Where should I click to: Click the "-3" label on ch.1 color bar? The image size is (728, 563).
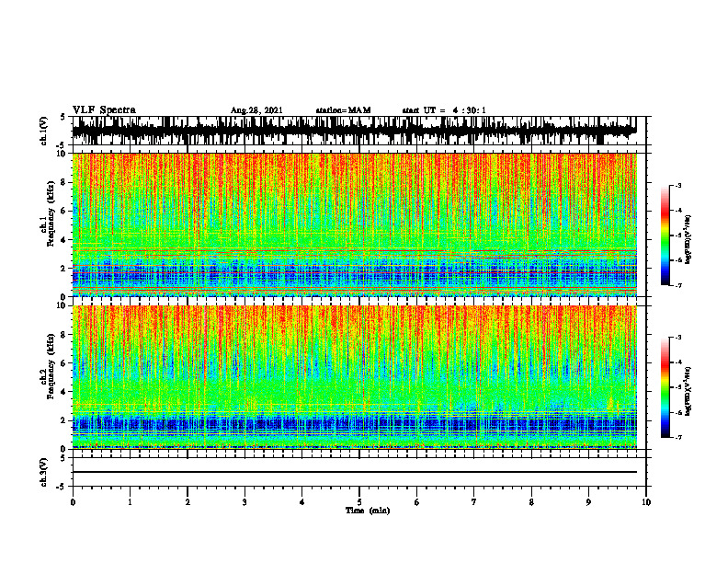[x=678, y=185]
